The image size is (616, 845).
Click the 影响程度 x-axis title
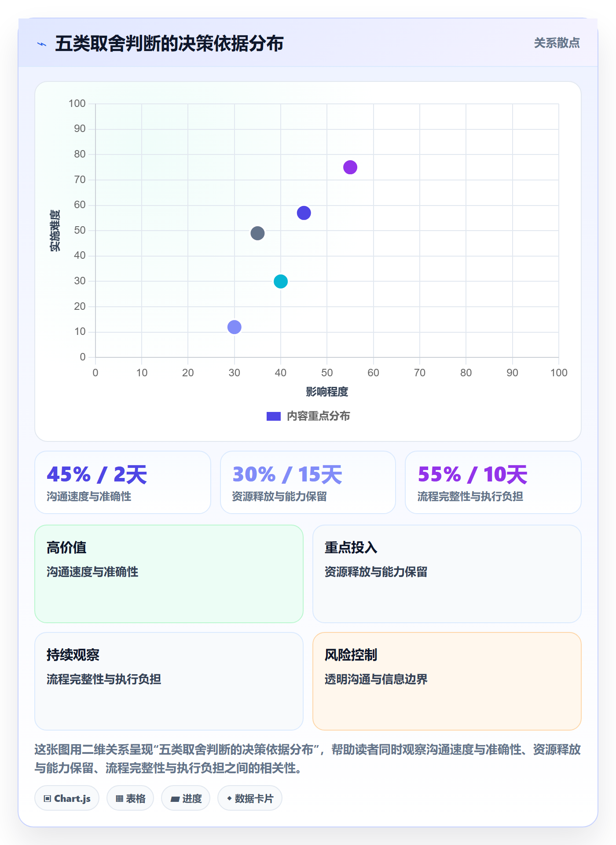(x=327, y=392)
